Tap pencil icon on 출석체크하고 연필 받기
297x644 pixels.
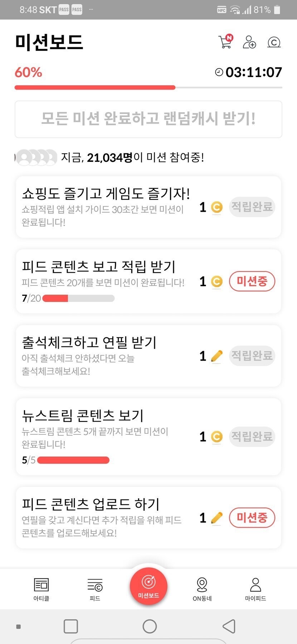coord(216,356)
